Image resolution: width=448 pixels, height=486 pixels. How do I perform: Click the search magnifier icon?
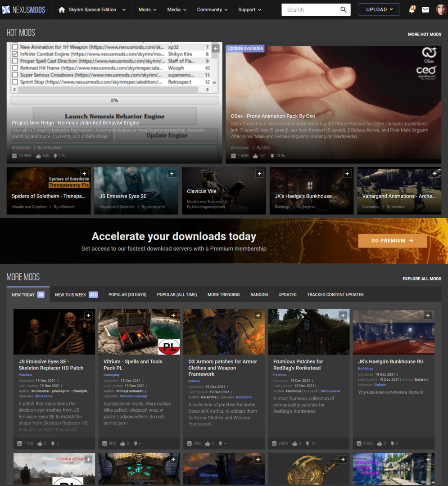343,9
